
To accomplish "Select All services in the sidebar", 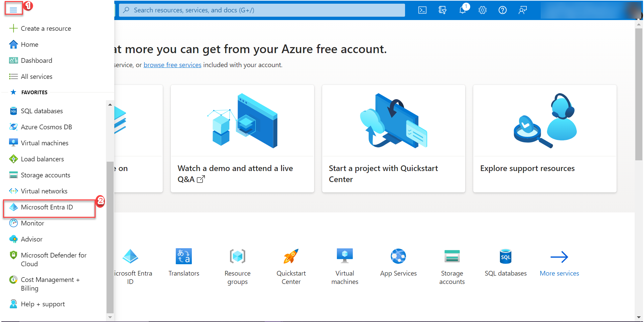I will point(36,76).
